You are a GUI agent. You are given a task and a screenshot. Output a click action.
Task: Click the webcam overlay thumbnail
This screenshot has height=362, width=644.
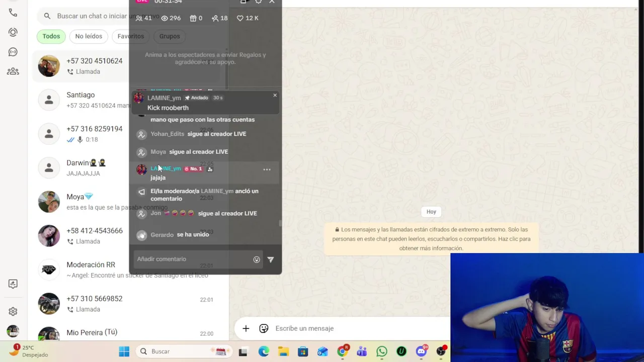[547, 307]
